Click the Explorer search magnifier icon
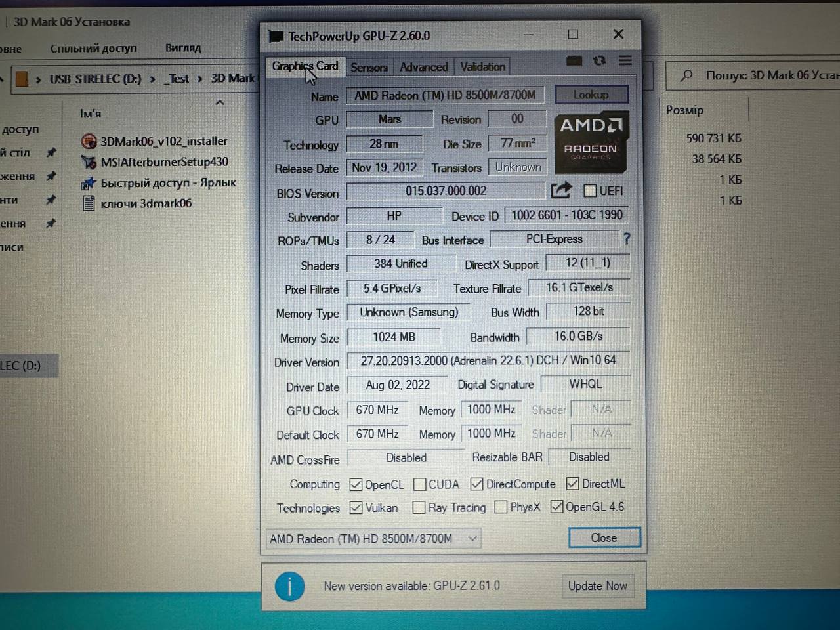840x630 pixels. click(686, 76)
